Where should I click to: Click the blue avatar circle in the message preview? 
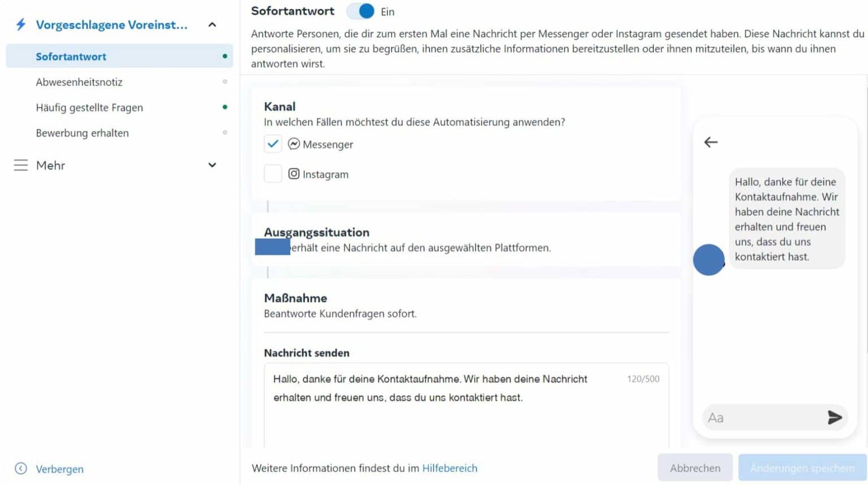[x=709, y=259]
